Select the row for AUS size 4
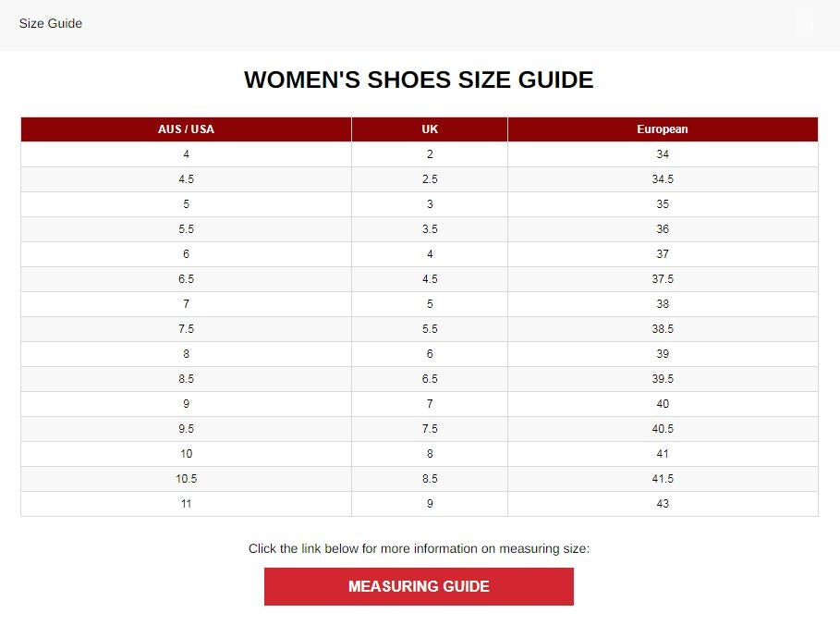The width and height of the screenshot is (840, 625). 185,154
